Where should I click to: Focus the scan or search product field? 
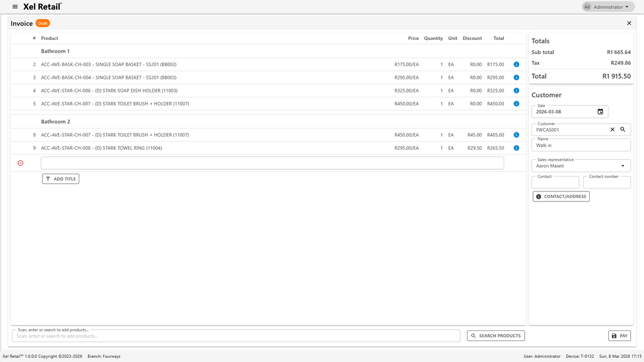(x=236, y=336)
